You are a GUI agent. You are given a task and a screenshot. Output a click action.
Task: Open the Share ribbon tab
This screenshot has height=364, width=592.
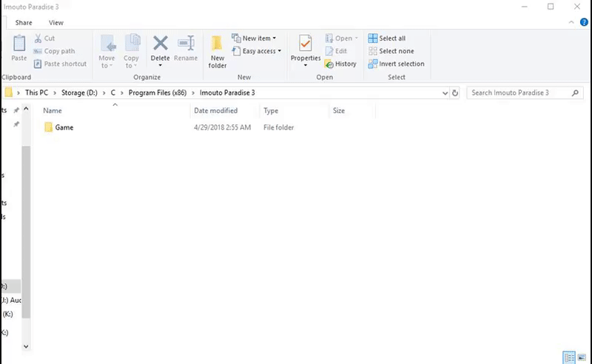[24, 23]
